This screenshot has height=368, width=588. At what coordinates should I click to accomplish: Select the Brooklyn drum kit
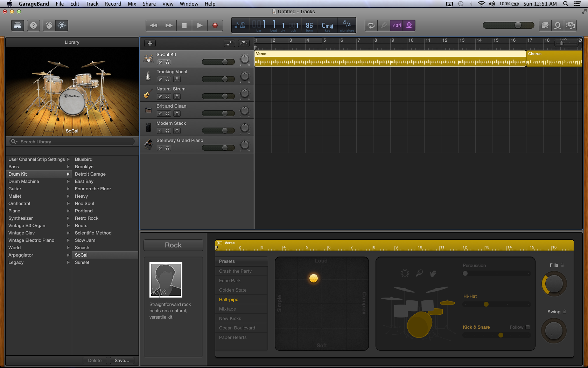pos(105,167)
